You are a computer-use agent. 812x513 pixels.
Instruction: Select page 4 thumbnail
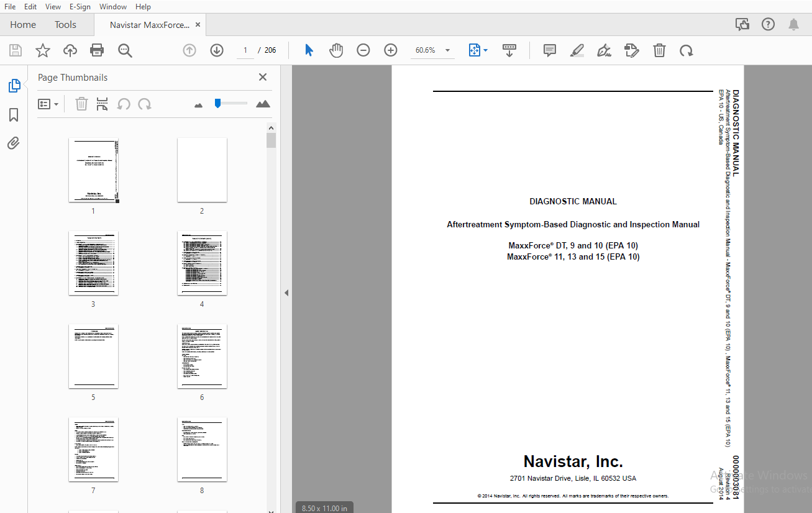202,263
